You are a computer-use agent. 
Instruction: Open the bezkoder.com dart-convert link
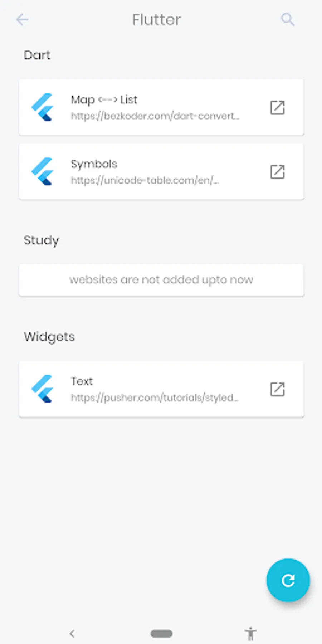tap(154, 116)
